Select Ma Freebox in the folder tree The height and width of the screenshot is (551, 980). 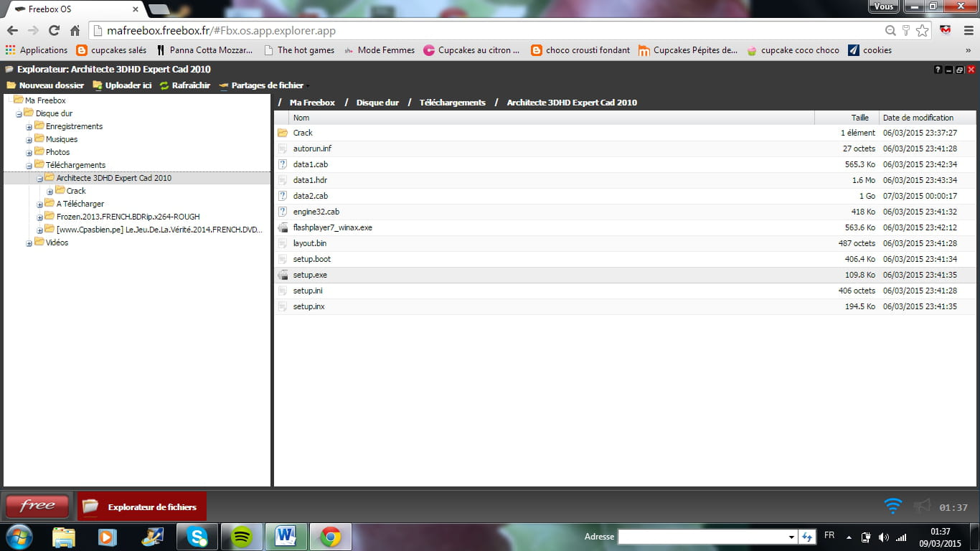(45, 100)
